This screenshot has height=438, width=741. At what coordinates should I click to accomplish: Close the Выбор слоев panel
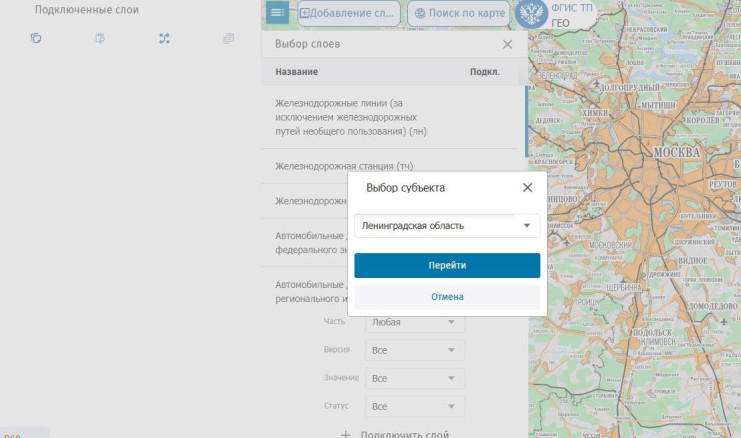pos(507,44)
